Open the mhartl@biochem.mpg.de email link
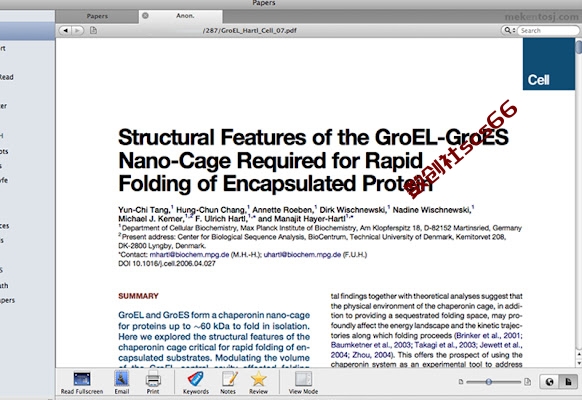This screenshot has width=582, height=400. (189, 255)
